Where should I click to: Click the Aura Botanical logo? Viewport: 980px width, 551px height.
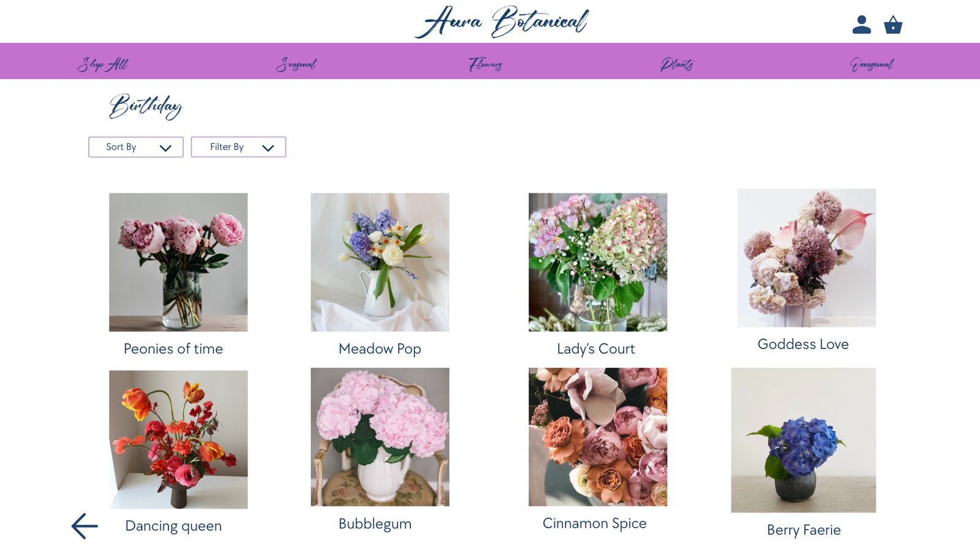tap(502, 22)
